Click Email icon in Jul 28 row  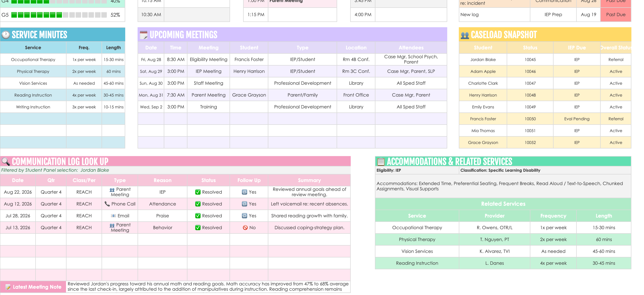point(114,216)
